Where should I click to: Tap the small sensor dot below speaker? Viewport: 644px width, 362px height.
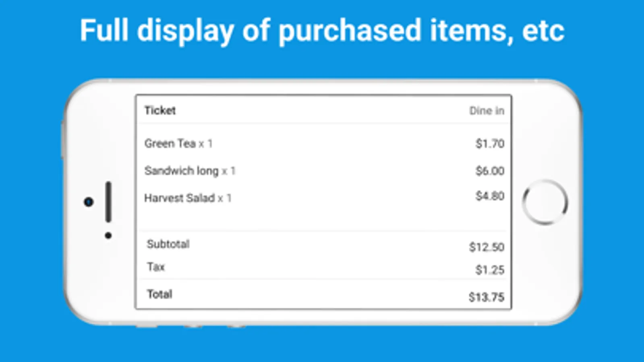[x=108, y=236]
